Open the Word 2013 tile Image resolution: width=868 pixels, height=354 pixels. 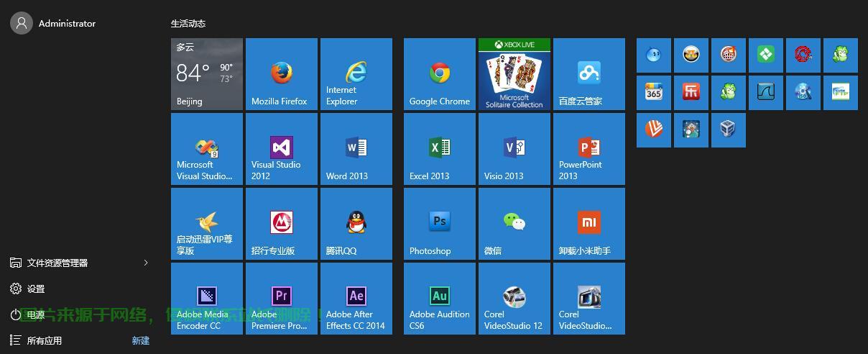click(x=356, y=149)
